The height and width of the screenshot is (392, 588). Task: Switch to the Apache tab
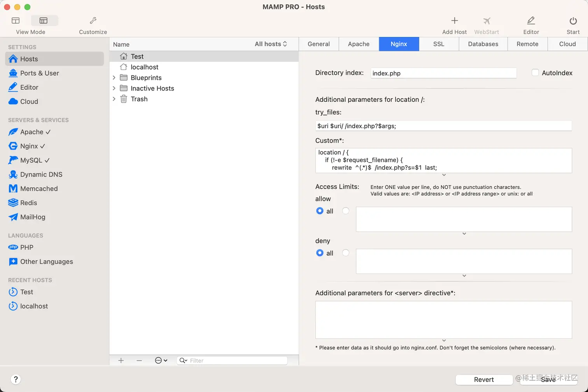pyautogui.click(x=359, y=44)
